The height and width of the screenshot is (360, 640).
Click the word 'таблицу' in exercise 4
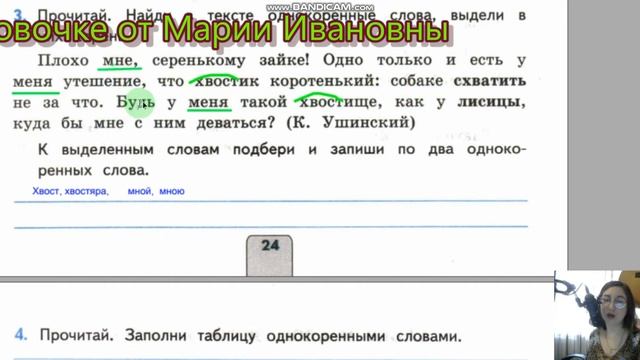coord(227,336)
